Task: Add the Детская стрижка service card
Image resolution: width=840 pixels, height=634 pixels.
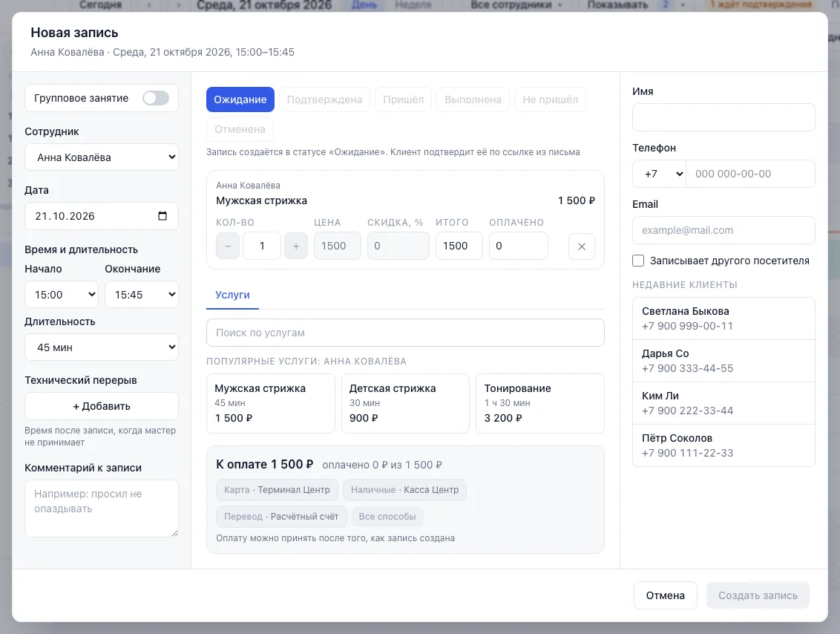Action: [406, 403]
